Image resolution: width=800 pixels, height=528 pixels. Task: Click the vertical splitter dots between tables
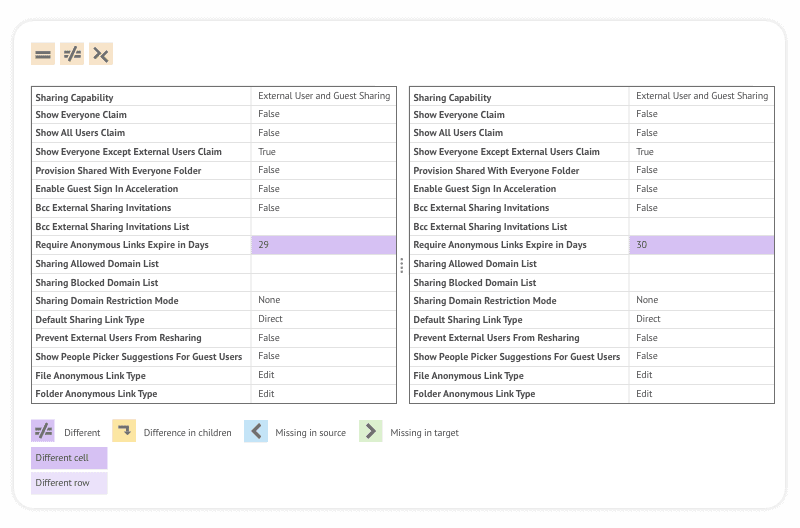pos(402,265)
